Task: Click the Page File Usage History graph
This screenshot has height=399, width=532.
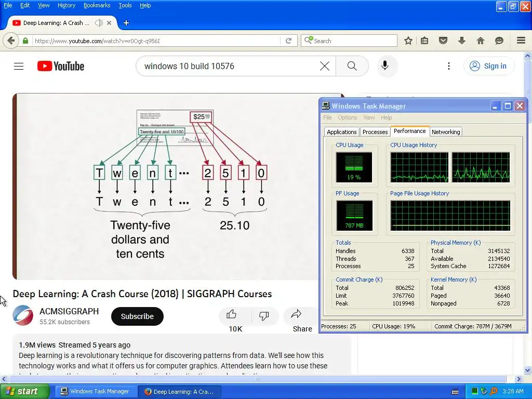Action: (450, 216)
